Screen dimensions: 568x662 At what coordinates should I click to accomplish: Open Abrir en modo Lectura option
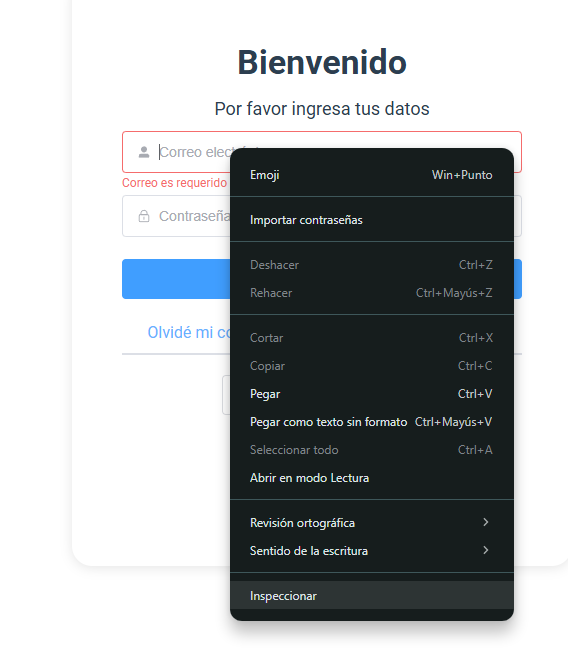click(372, 478)
